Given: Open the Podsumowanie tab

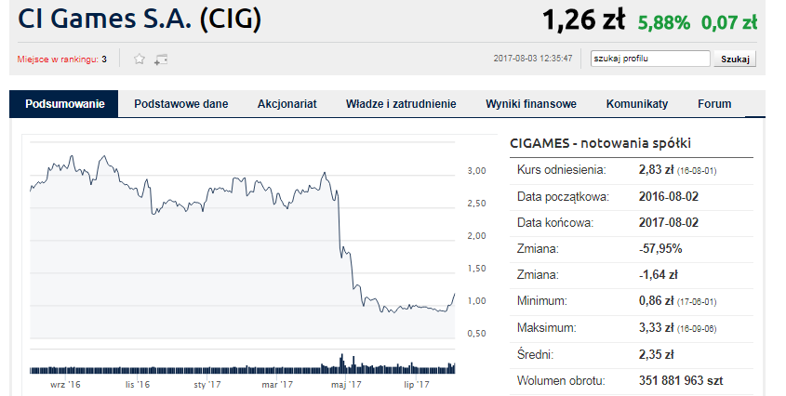Looking at the screenshot, I should coord(64,104).
